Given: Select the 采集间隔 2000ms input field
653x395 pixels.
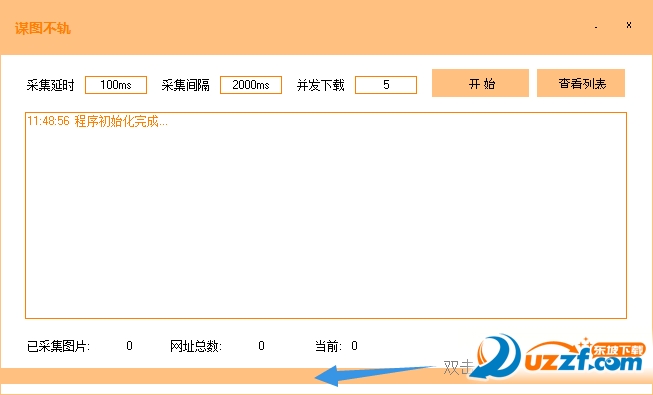Looking at the screenshot, I should (x=251, y=85).
